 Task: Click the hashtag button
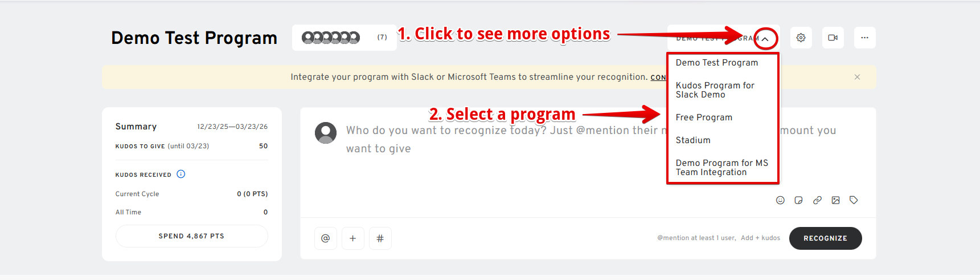coord(380,238)
